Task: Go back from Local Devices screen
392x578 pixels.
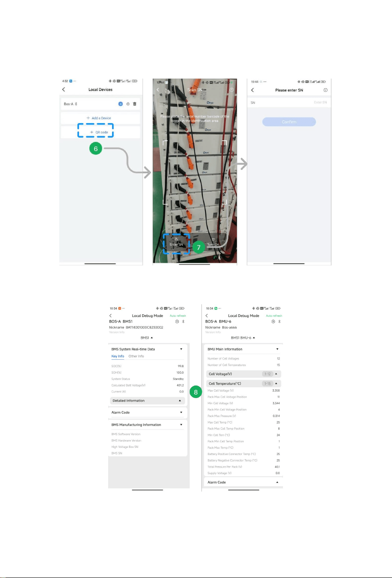Action: [x=64, y=89]
